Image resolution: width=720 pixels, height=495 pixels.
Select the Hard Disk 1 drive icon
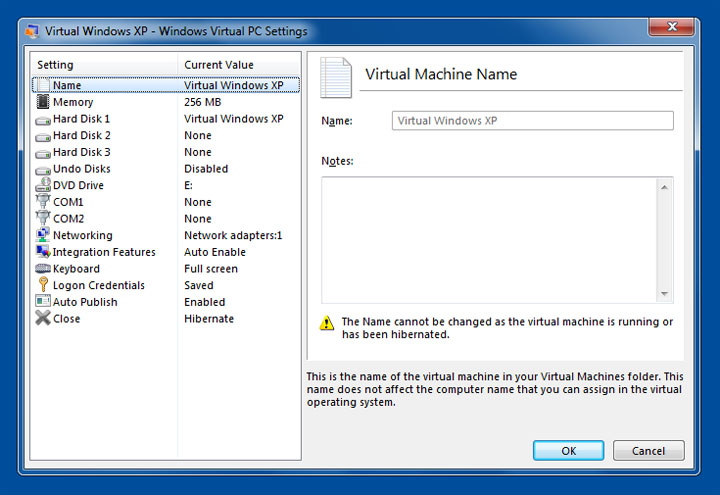43,119
